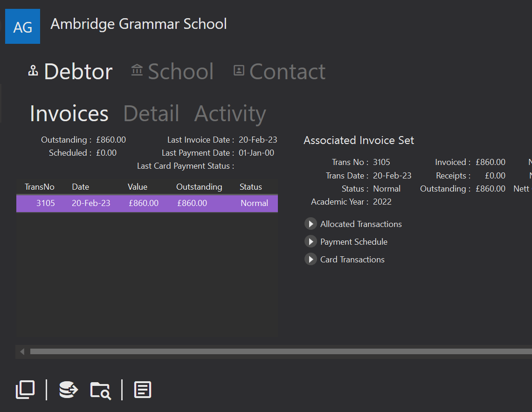Expand Payment Schedule section
This screenshot has width=532, height=412.
pyautogui.click(x=311, y=241)
